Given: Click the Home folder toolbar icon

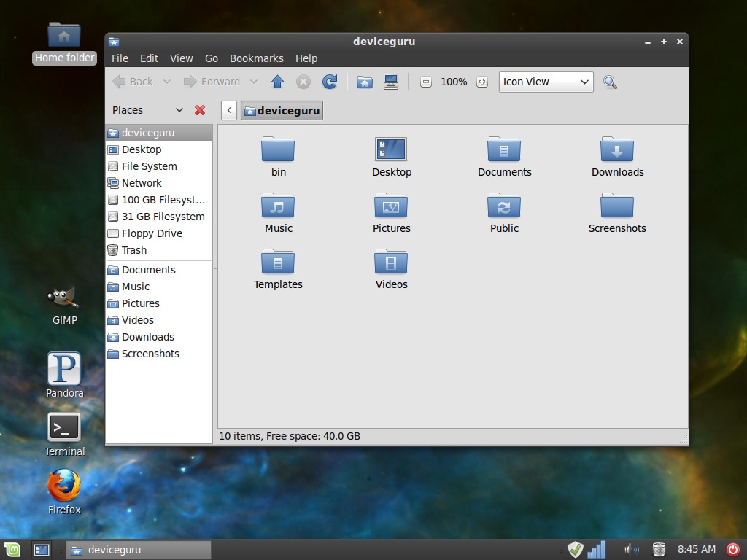Looking at the screenshot, I should (365, 82).
